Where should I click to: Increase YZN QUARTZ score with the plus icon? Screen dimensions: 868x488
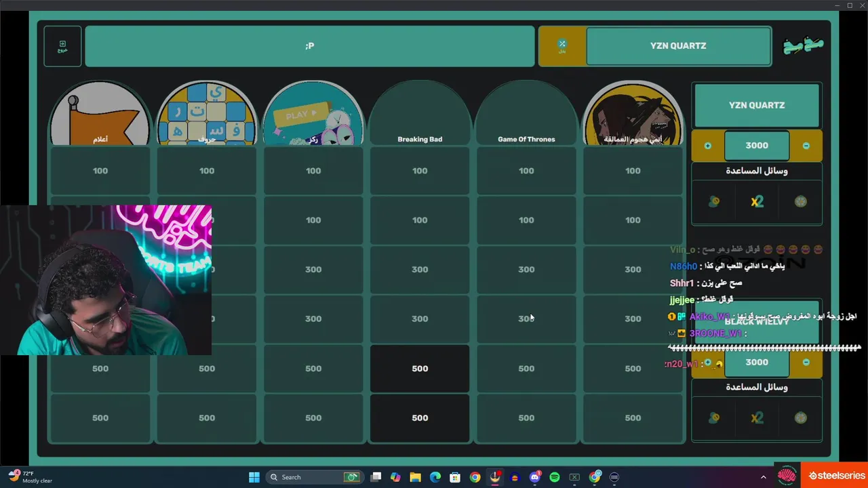tap(708, 146)
